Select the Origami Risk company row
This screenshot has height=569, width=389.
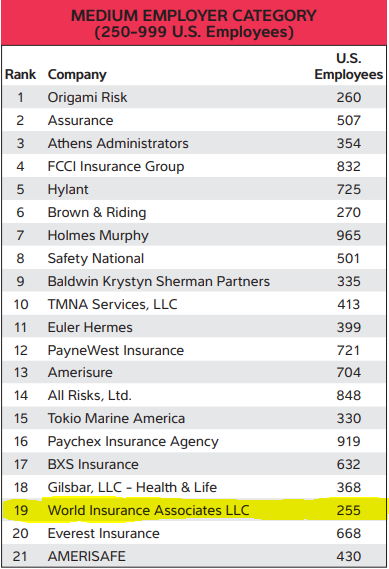point(194,97)
